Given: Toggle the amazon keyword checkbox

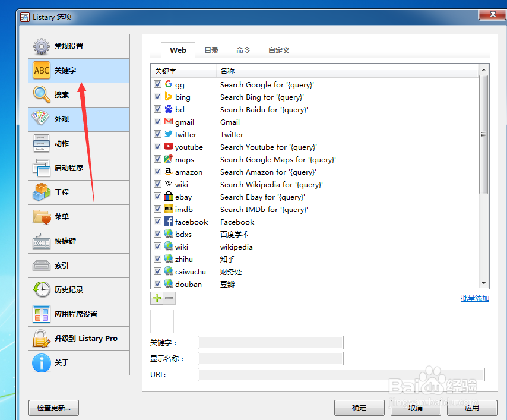Looking at the screenshot, I should (x=157, y=172).
